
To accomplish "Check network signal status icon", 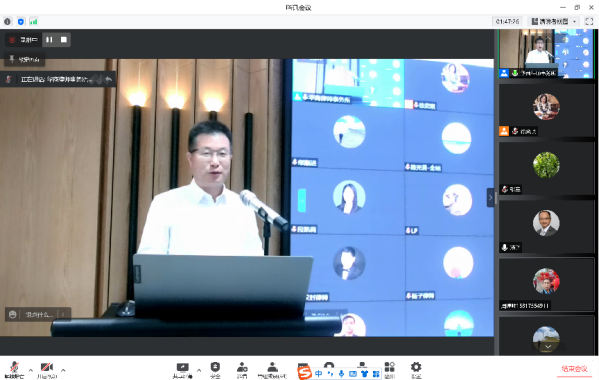I will pyautogui.click(x=34, y=21).
